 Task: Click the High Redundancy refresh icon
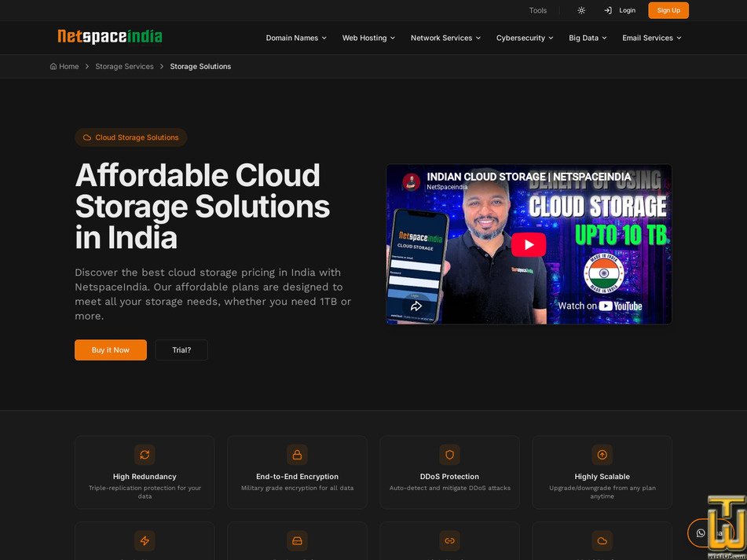click(x=145, y=455)
